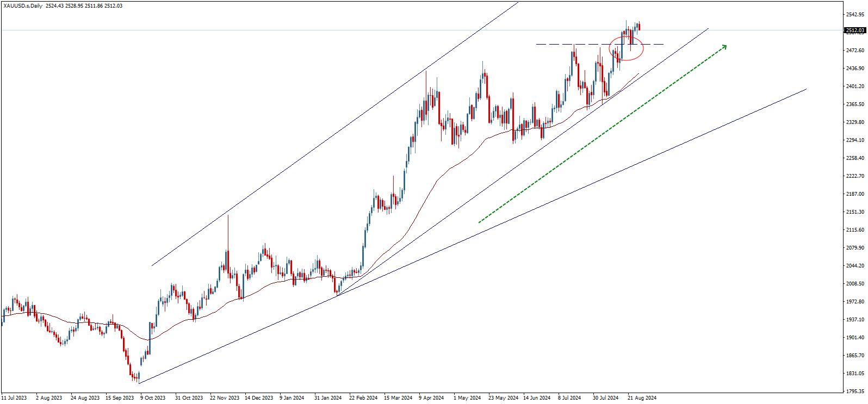Click the 2436.90 price axis label
This screenshot has width=868, height=404.
coord(855,69)
